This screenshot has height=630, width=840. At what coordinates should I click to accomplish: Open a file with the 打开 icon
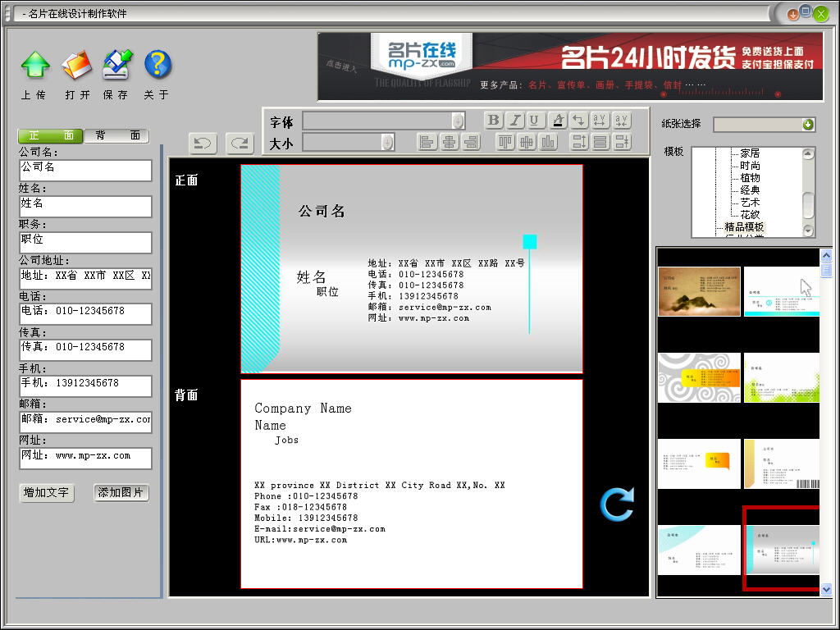(77, 66)
